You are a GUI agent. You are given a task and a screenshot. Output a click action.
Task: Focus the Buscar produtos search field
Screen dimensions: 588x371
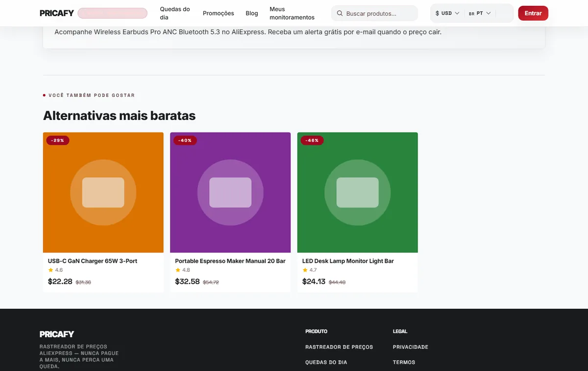(x=374, y=13)
